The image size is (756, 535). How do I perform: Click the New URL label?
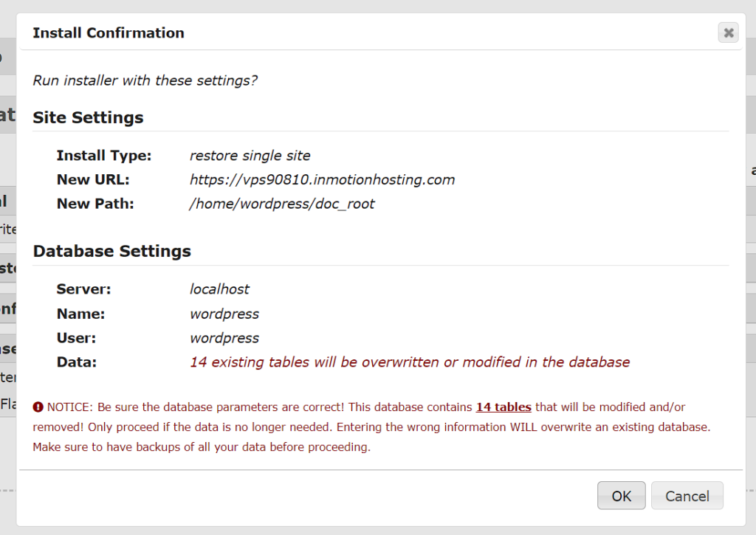92,179
